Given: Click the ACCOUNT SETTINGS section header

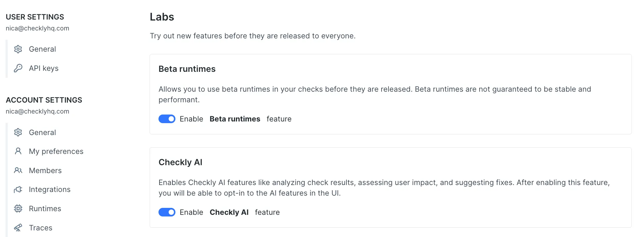Looking at the screenshot, I should (44, 100).
